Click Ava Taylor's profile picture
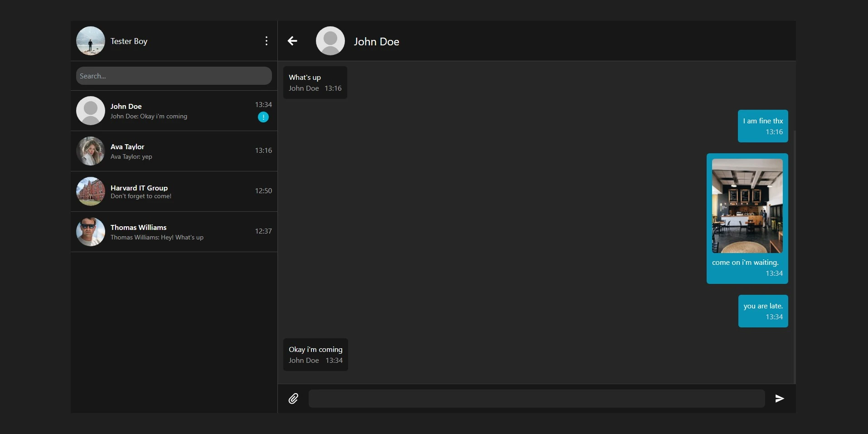The image size is (868, 434). click(x=90, y=151)
